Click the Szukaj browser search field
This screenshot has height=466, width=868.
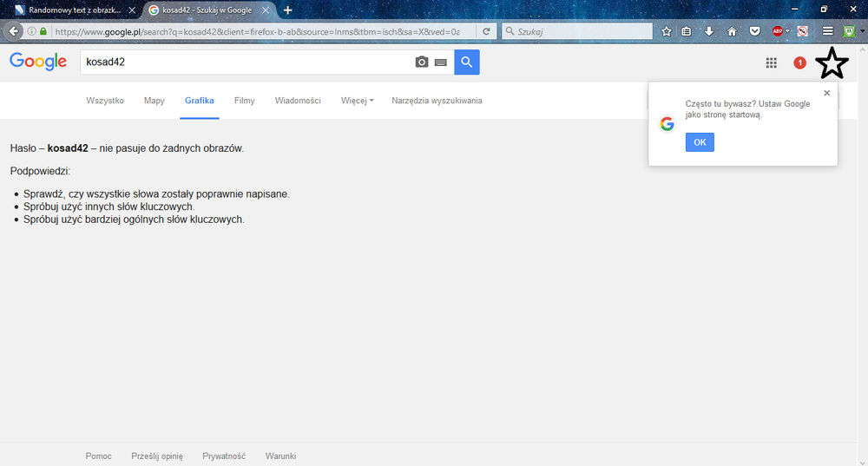coord(577,31)
